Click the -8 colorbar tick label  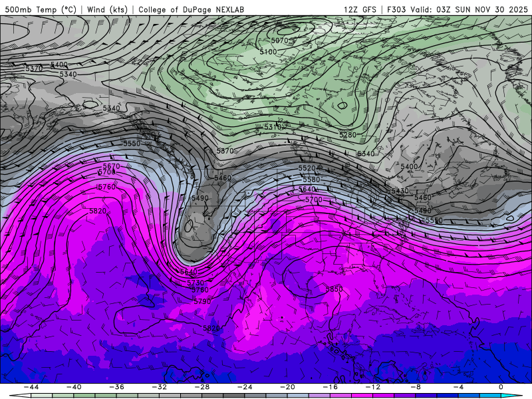tap(416, 387)
